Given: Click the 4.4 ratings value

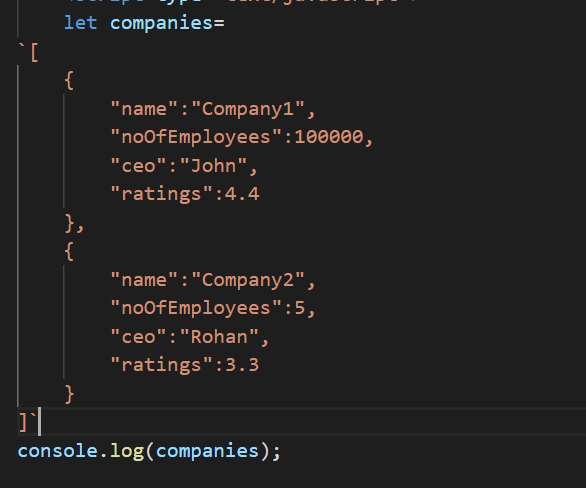Looking at the screenshot, I should 242,194.
